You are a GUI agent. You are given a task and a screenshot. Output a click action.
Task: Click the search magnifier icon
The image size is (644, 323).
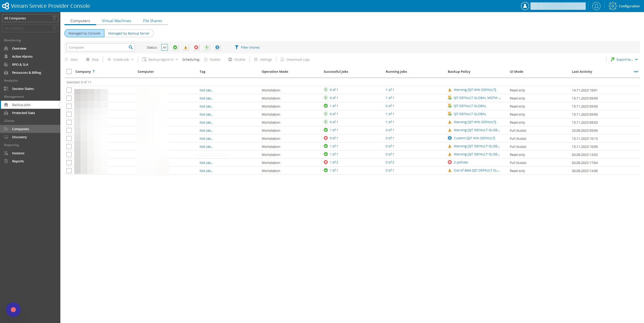tap(131, 47)
